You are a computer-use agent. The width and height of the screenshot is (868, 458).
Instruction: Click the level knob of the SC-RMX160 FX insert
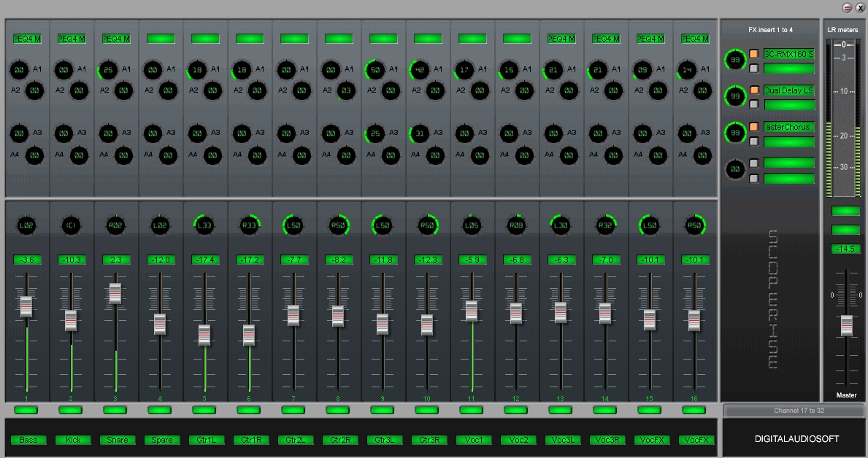point(734,60)
